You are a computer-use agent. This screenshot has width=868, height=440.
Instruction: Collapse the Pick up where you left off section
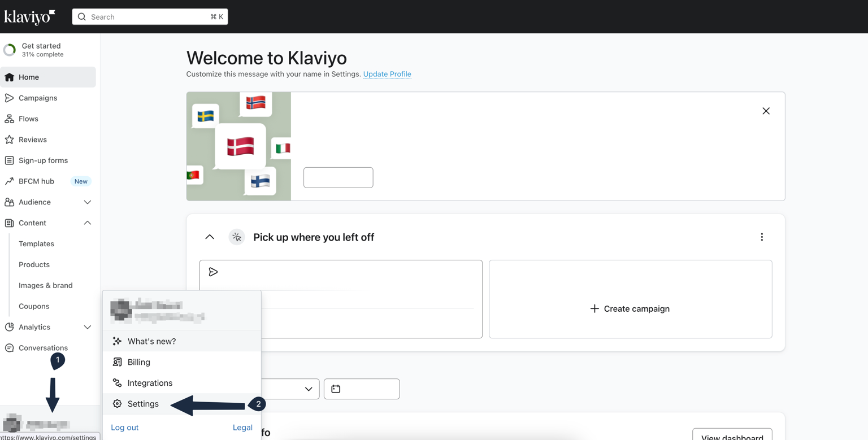210,237
